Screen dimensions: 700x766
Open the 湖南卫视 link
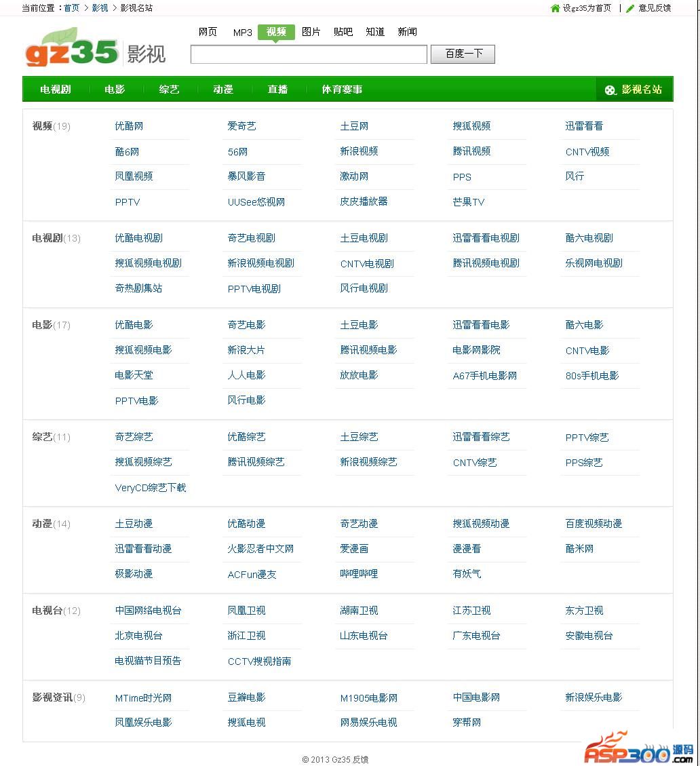coord(359,611)
